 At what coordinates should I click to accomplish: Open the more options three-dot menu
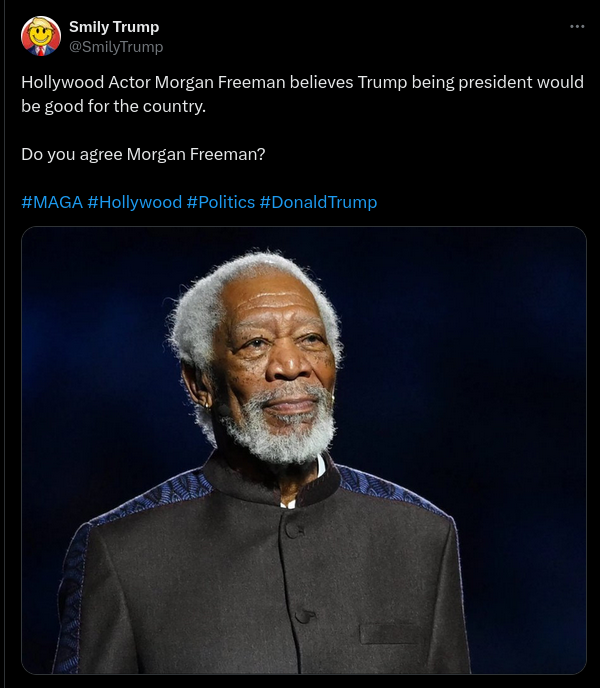[577, 27]
